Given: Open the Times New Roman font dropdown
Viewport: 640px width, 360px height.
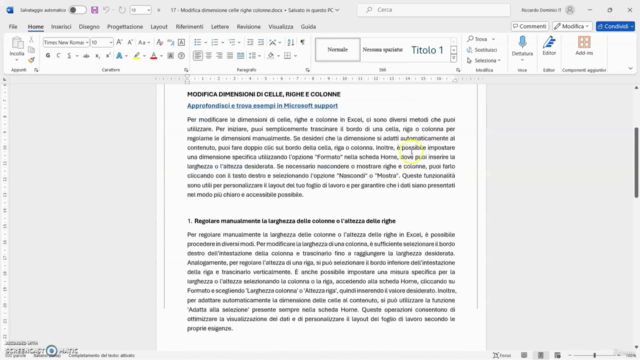Looking at the screenshot, I should (x=87, y=42).
